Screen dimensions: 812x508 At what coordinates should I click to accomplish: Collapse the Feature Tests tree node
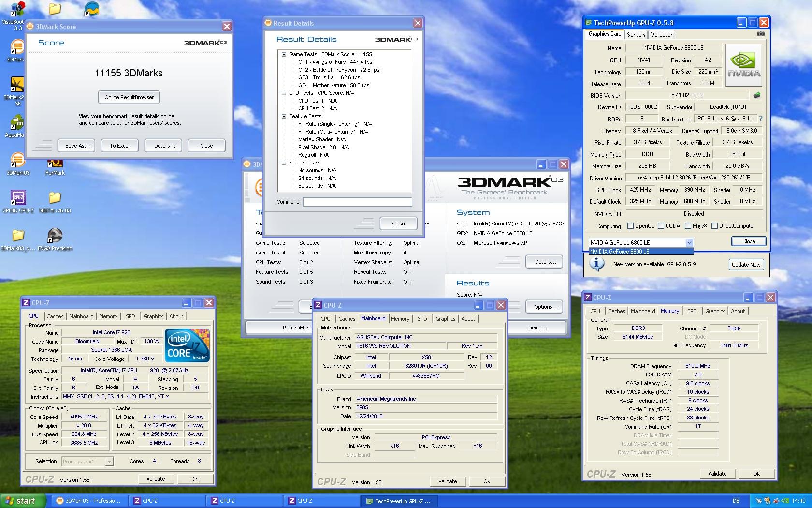pos(284,116)
